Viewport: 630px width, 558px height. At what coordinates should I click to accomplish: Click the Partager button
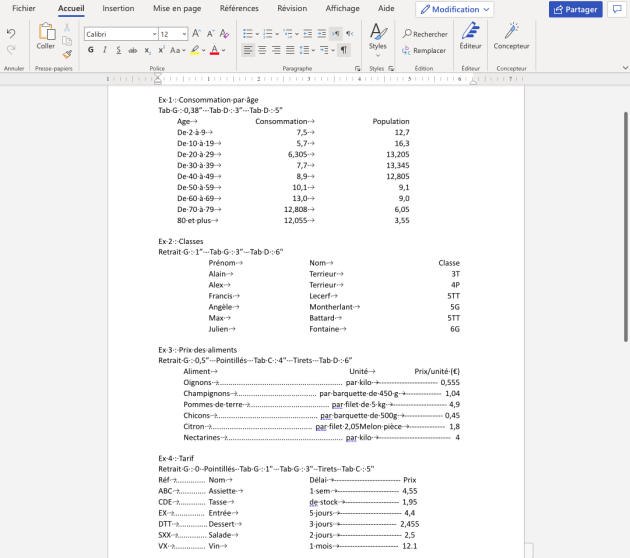tap(575, 9)
